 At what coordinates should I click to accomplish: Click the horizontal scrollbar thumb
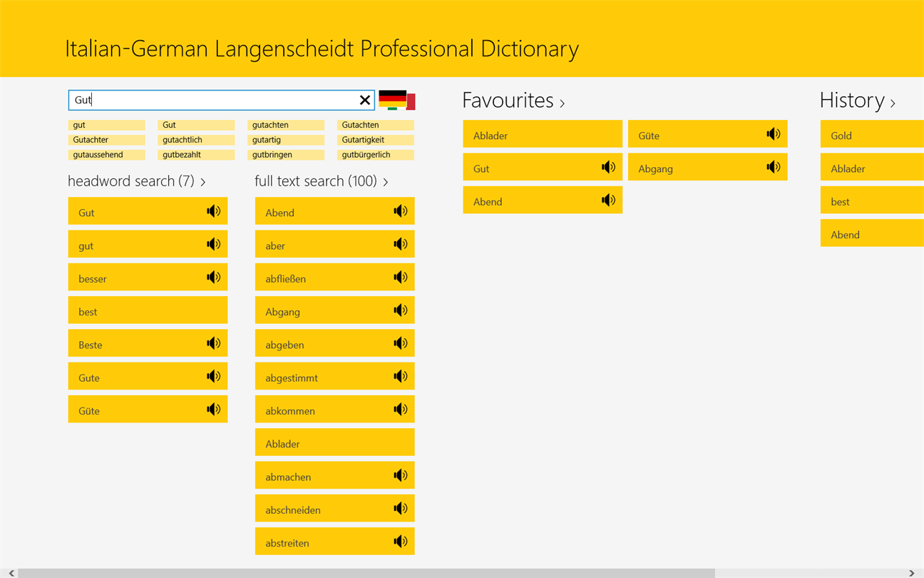click(366, 573)
